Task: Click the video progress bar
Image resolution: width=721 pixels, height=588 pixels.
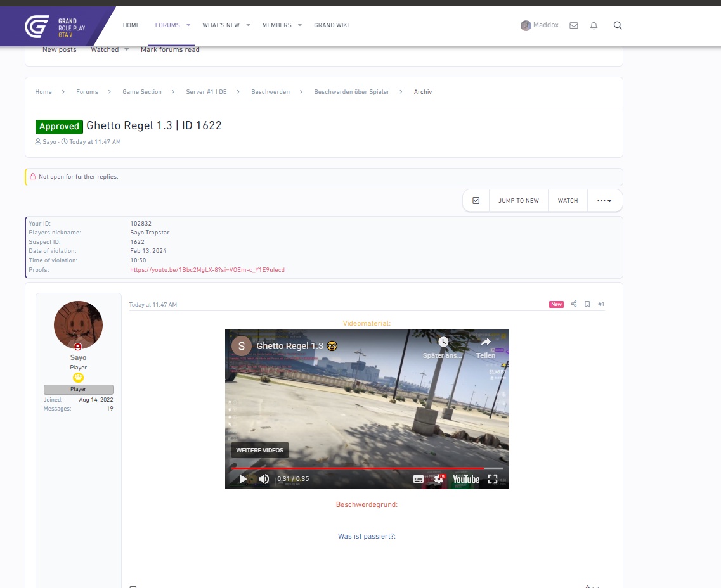Action: (x=367, y=468)
